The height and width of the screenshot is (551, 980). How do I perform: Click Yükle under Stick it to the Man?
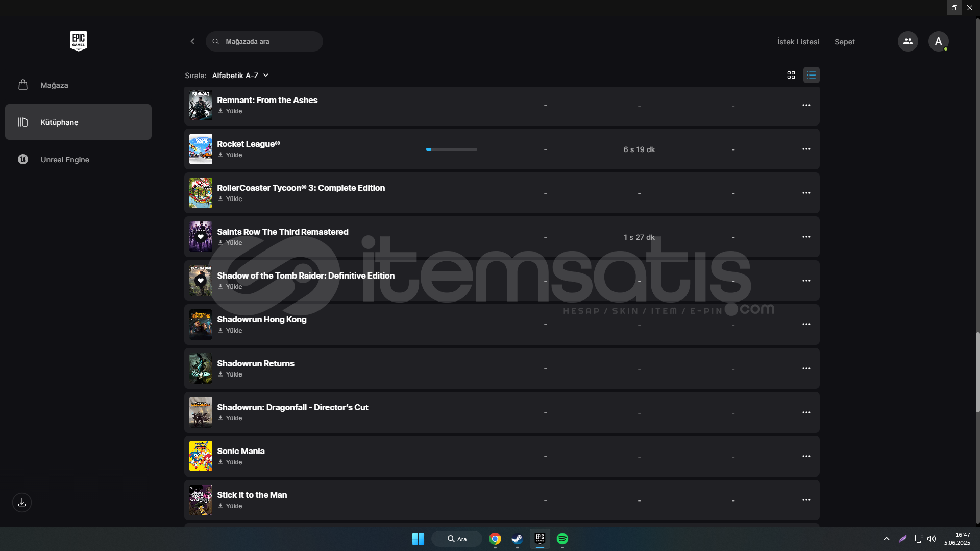tap(230, 506)
